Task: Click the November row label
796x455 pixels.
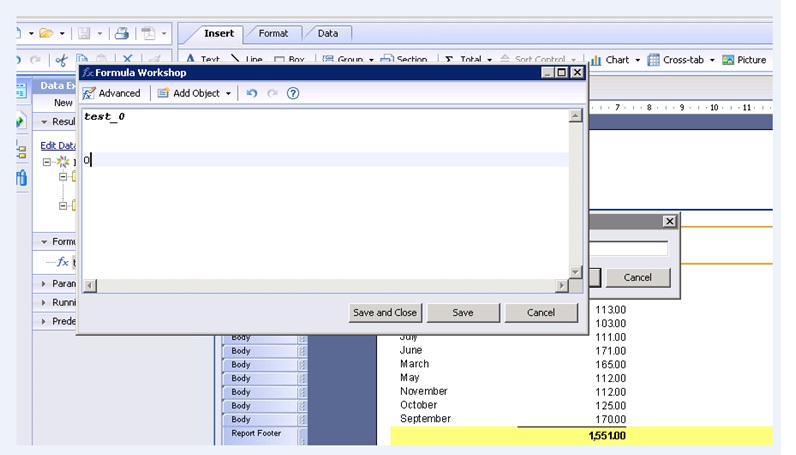Action: 424,392
